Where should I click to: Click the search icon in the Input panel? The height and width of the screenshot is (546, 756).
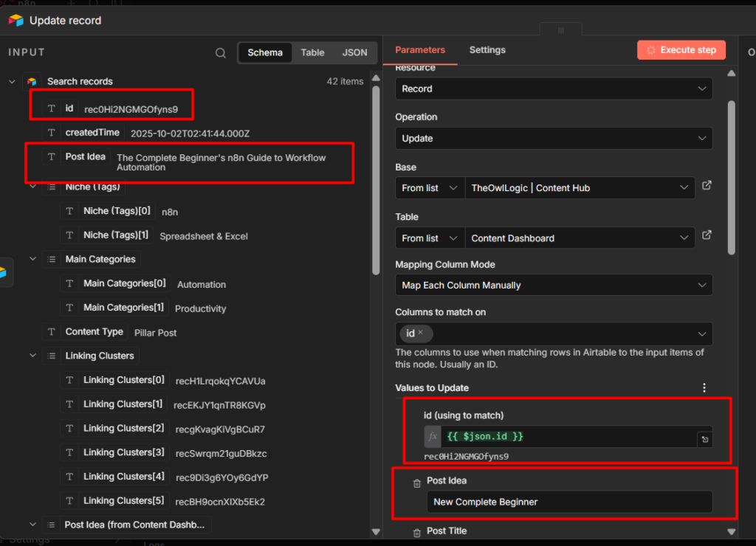[x=221, y=53]
